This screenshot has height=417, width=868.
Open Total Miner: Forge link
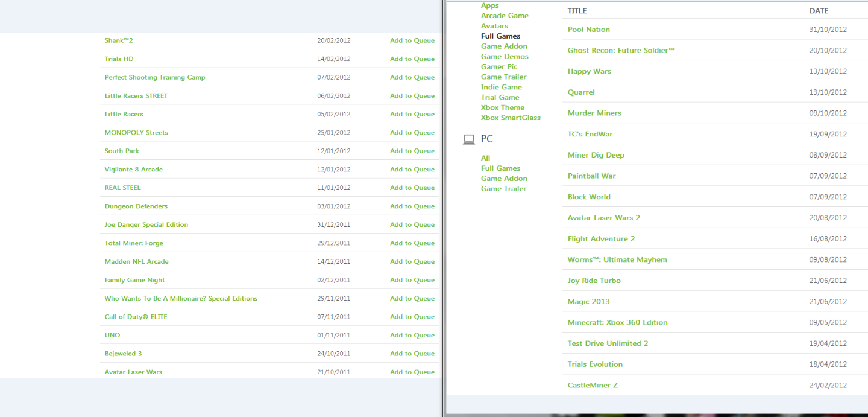coord(134,243)
